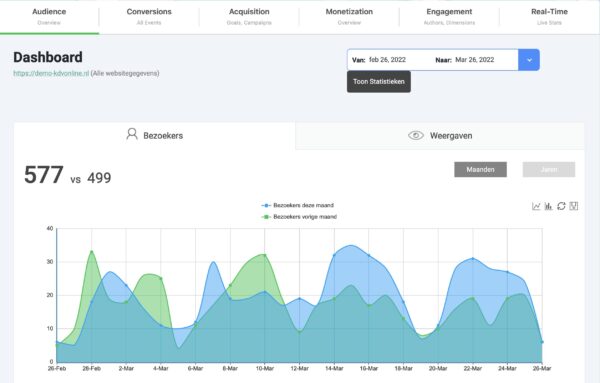Image resolution: width=600 pixels, height=383 pixels.
Task: Click '(Alle websitegegevens)' text
Action: pos(125,73)
